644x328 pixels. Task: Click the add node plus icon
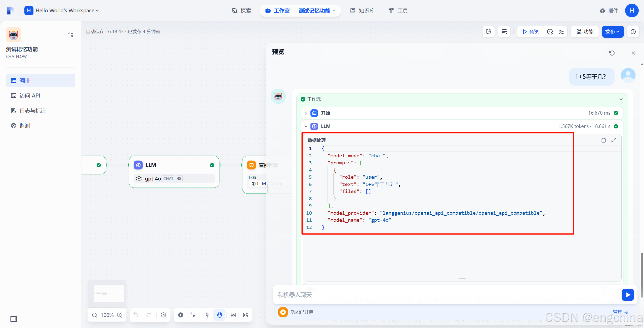(x=181, y=315)
